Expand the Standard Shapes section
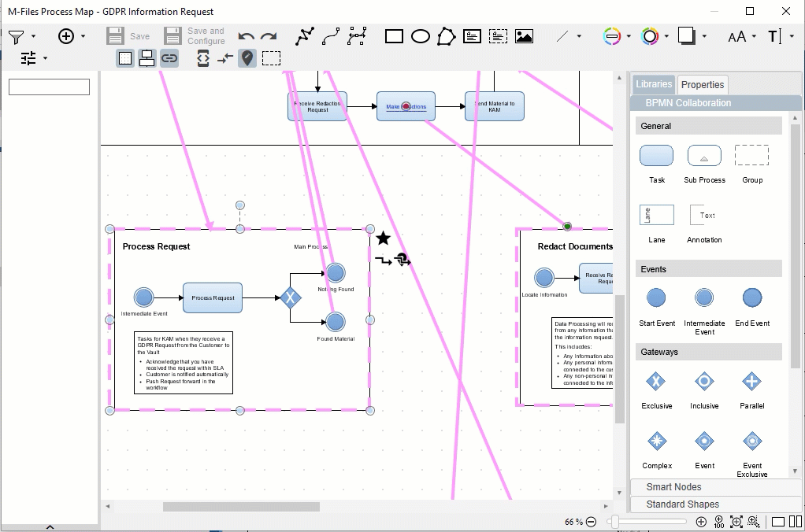 682,504
